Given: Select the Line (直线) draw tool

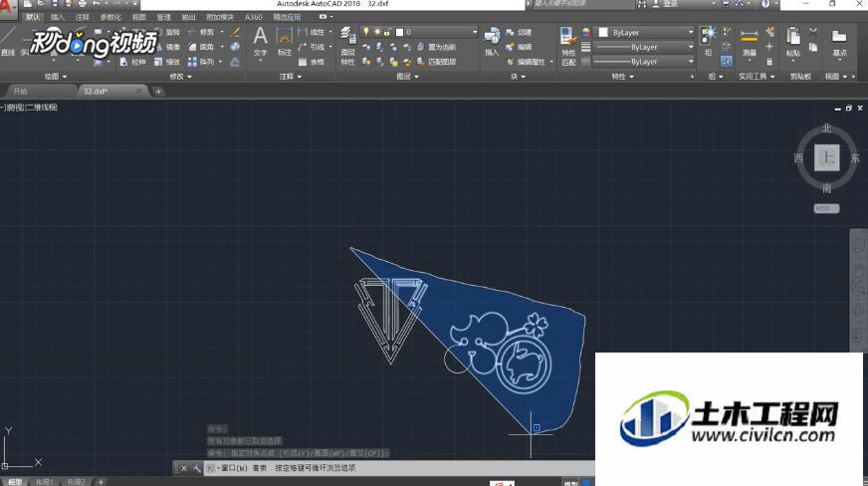Looking at the screenshot, I should pyautogui.click(x=8, y=42).
